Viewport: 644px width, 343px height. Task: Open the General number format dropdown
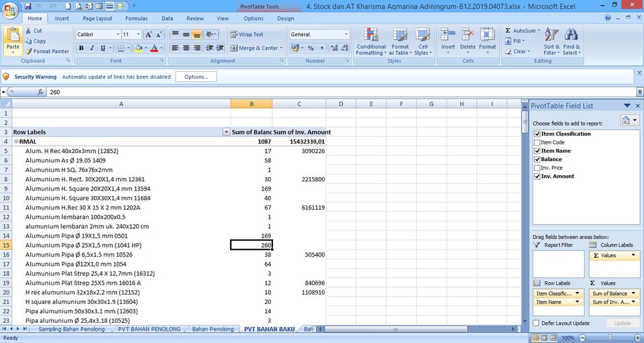pos(346,34)
